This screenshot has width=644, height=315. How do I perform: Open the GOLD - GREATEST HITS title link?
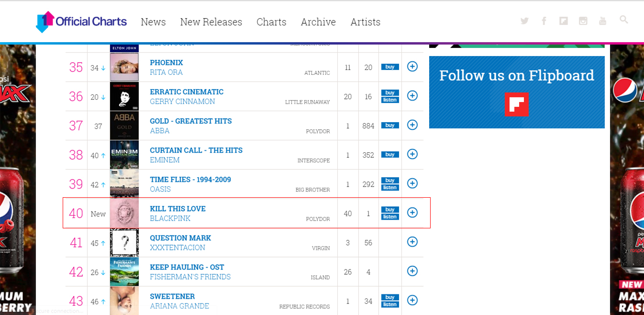pos(191,121)
